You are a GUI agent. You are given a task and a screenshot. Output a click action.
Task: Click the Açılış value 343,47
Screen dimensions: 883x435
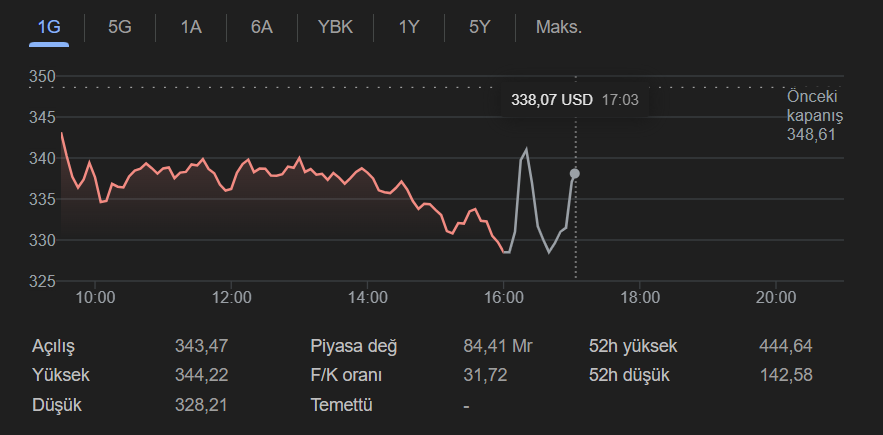pyautogui.click(x=201, y=347)
